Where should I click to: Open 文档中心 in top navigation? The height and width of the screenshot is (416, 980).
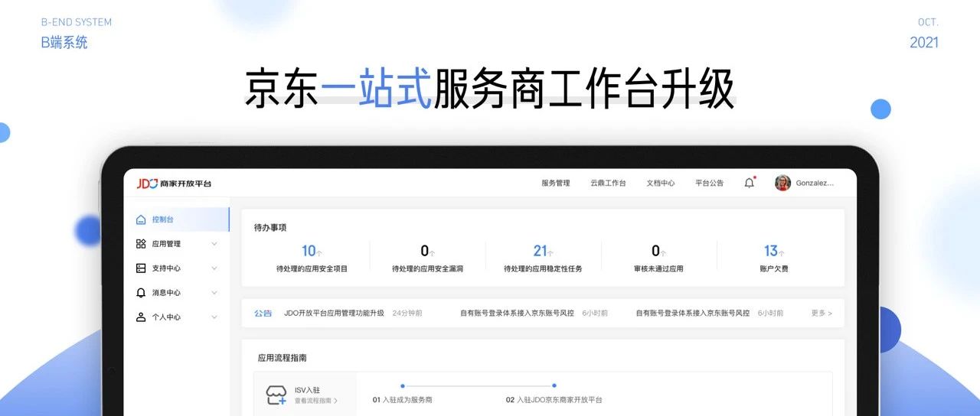(661, 184)
